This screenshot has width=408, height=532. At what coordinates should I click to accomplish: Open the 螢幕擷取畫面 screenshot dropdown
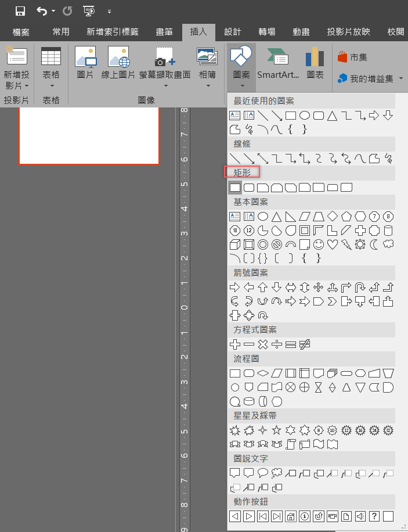click(x=165, y=67)
